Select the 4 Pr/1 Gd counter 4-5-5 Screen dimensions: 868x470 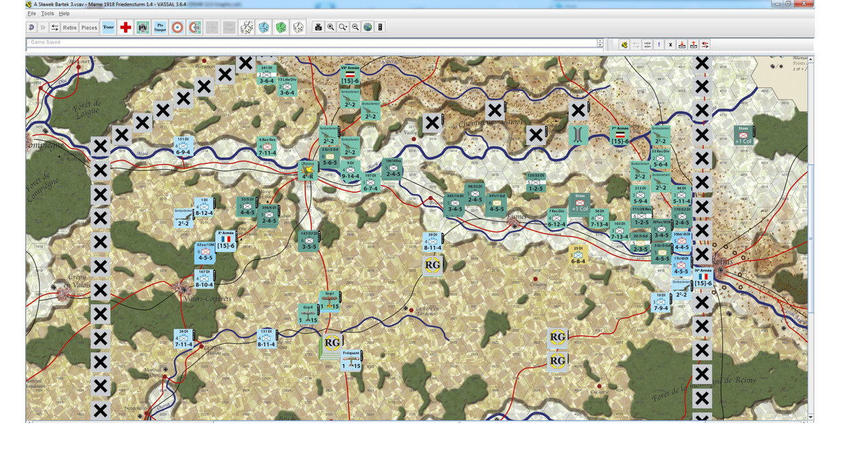(x=496, y=204)
